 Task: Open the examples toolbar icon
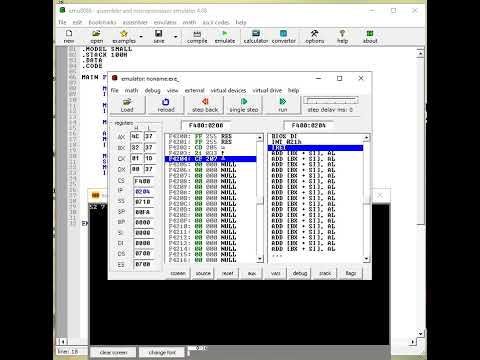[x=124, y=36]
